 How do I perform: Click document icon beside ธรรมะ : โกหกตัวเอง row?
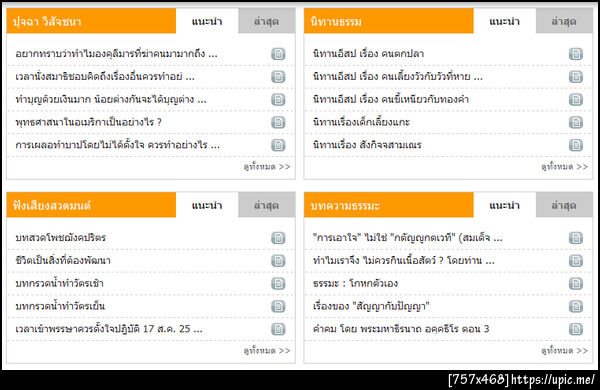[576, 284]
